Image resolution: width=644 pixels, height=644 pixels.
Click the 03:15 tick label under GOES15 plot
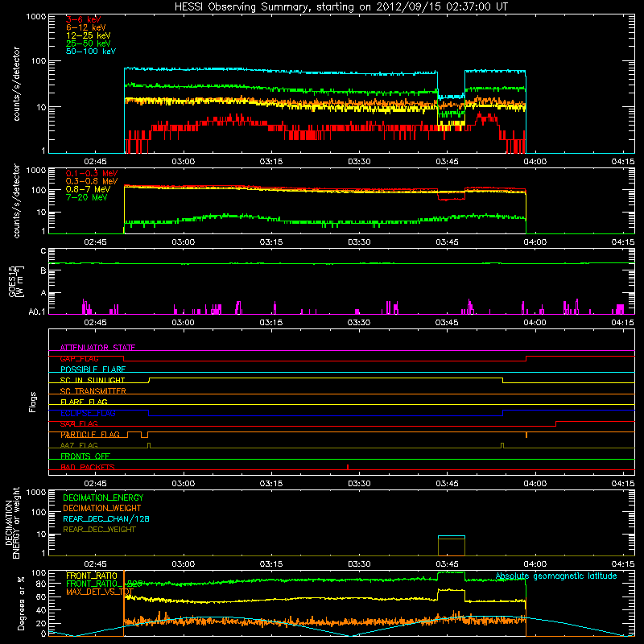tap(271, 323)
